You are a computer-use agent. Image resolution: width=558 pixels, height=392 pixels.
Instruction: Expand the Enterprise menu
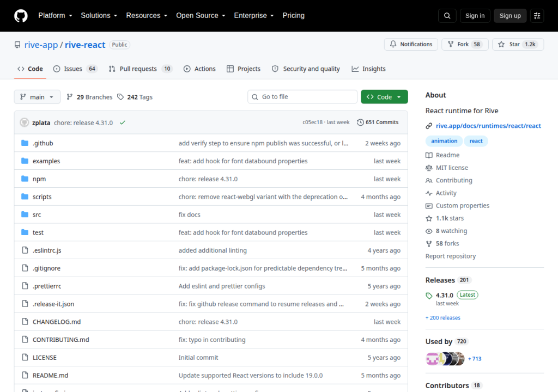point(254,16)
